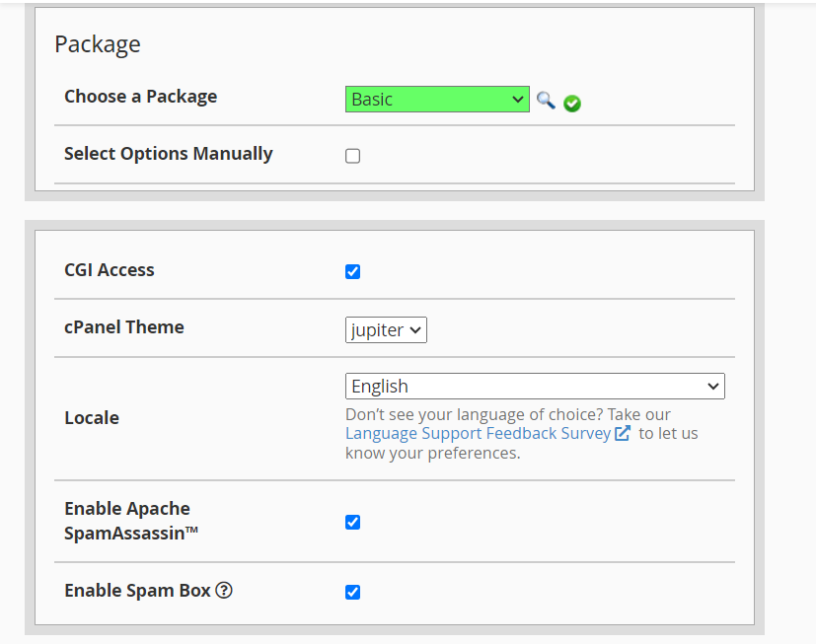This screenshot has width=816, height=644.
Task: Expand the cPanel Theme jupiter dropdown
Action: pos(386,330)
